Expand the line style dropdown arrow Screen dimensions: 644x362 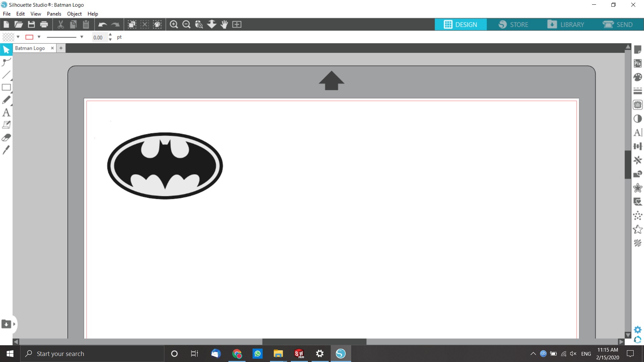click(x=82, y=37)
